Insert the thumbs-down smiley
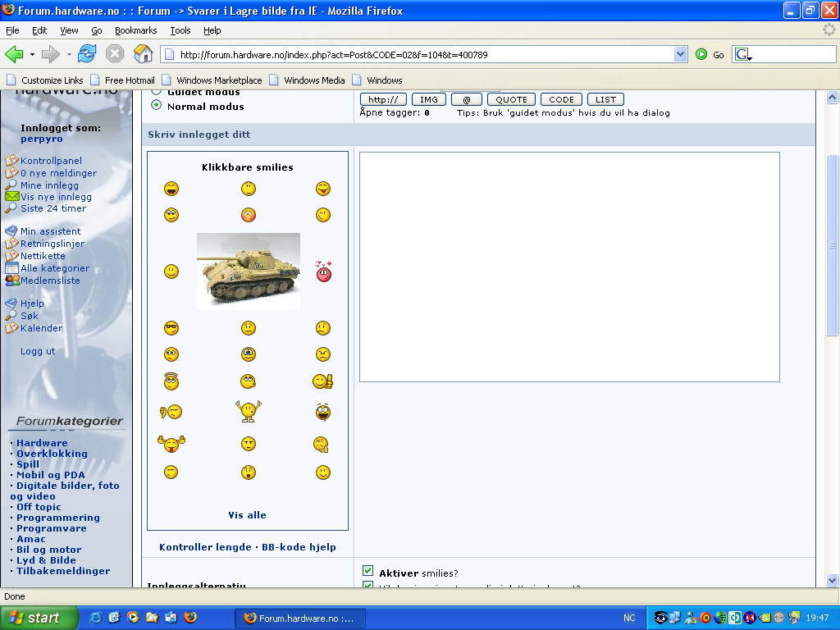This screenshot has height=630, width=840. click(171, 412)
